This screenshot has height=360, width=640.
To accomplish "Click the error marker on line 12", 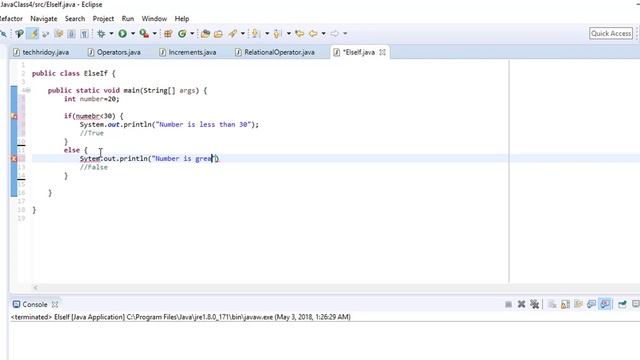I will tap(13, 158).
